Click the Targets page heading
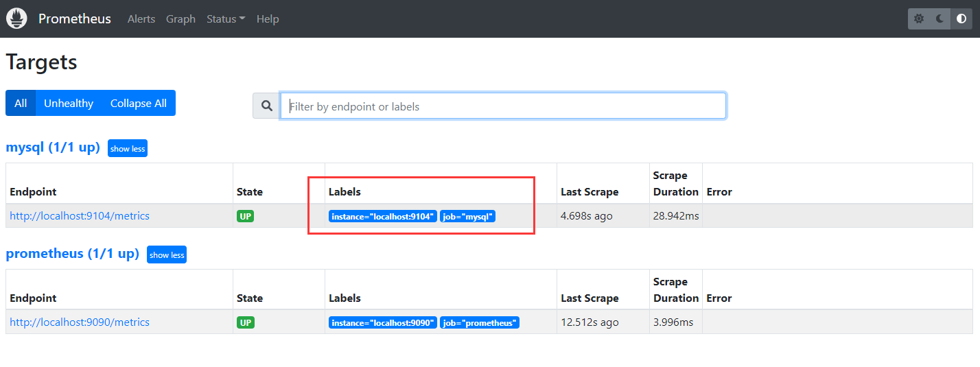The image size is (980, 367). click(x=41, y=62)
